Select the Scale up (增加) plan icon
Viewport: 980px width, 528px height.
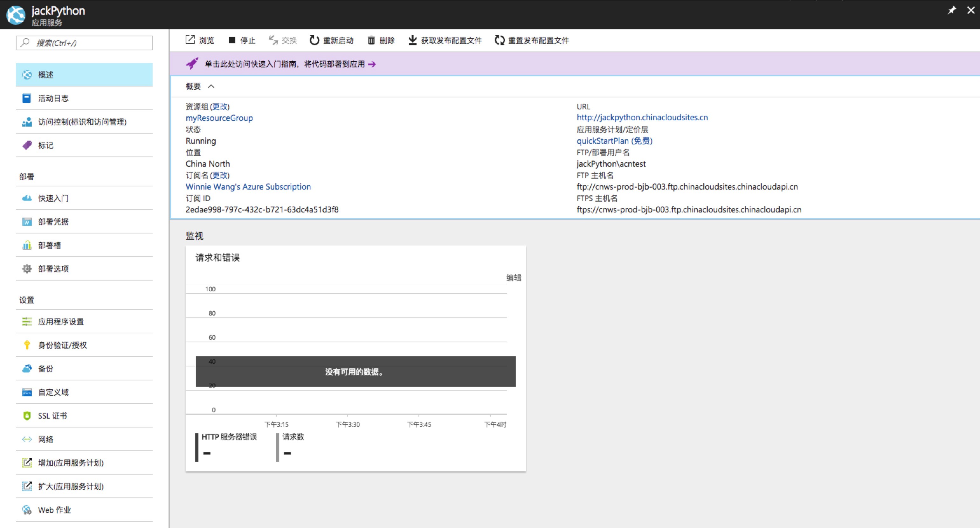coord(27,463)
